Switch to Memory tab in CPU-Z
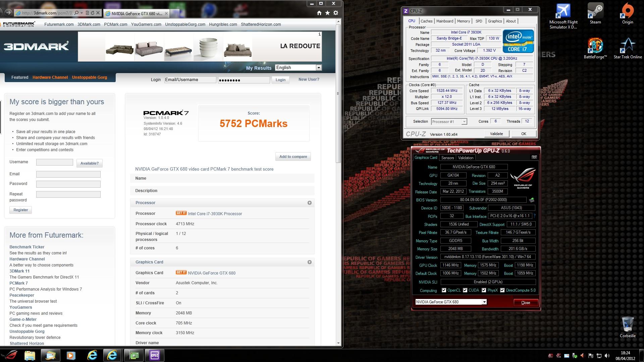The height and width of the screenshot is (362, 644). point(464,21)
